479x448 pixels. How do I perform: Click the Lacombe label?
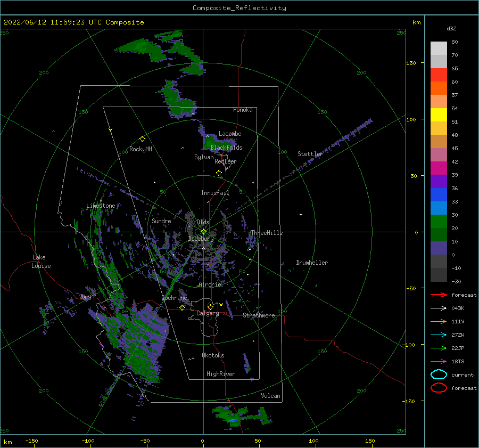pos(230,134)
